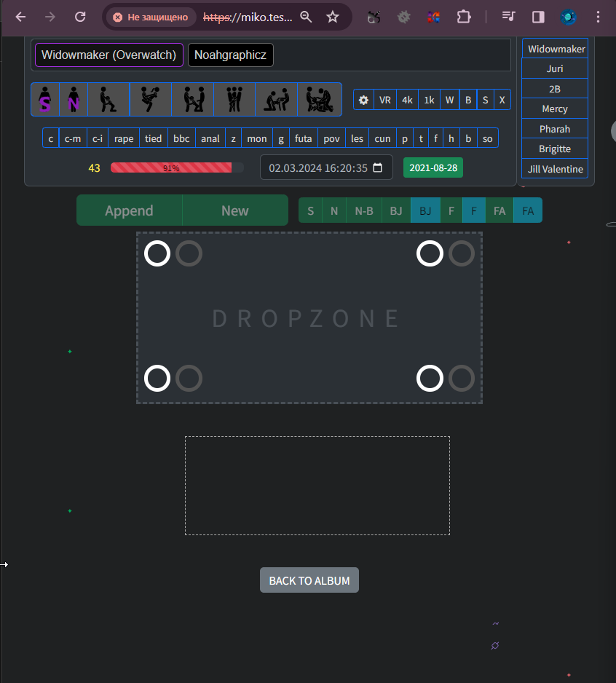Click the teal FA preset button
Viewport: 616px width, 683px height.
coord(528,211)
